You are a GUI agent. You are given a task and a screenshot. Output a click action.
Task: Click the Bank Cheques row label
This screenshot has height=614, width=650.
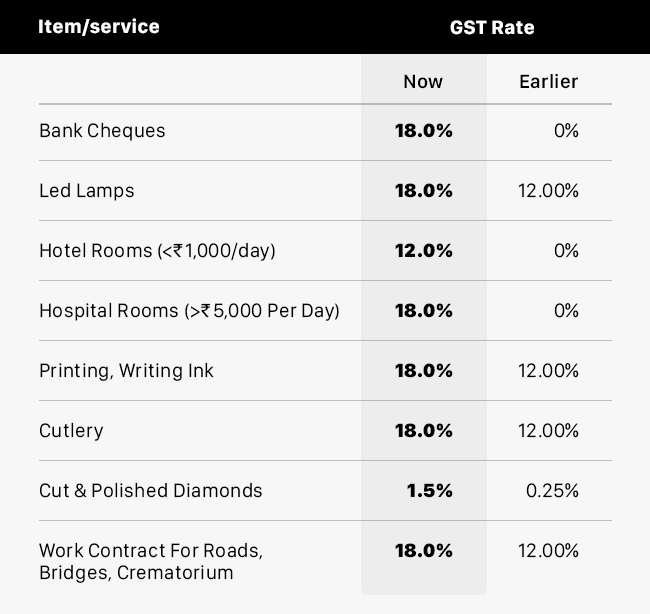click(102, 131)
